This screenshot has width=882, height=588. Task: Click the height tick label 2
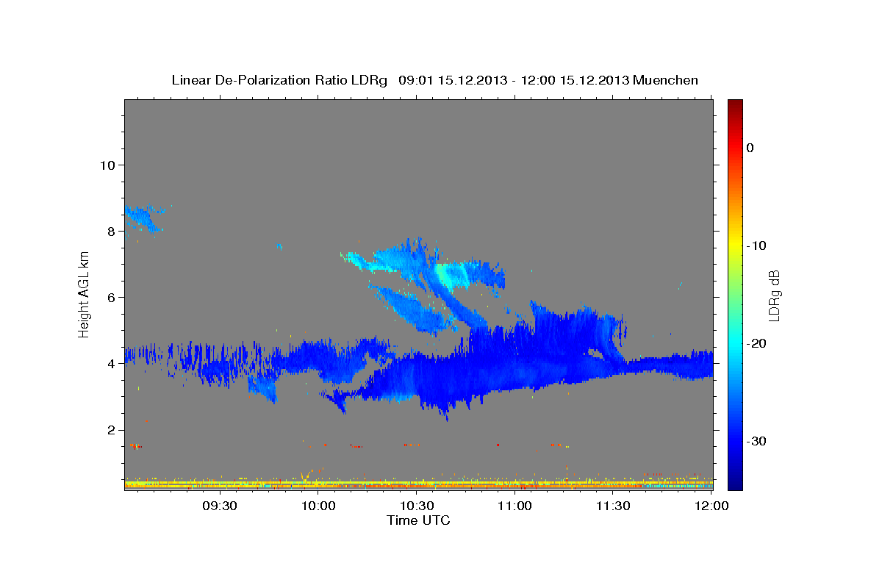[x=111, y=430]
